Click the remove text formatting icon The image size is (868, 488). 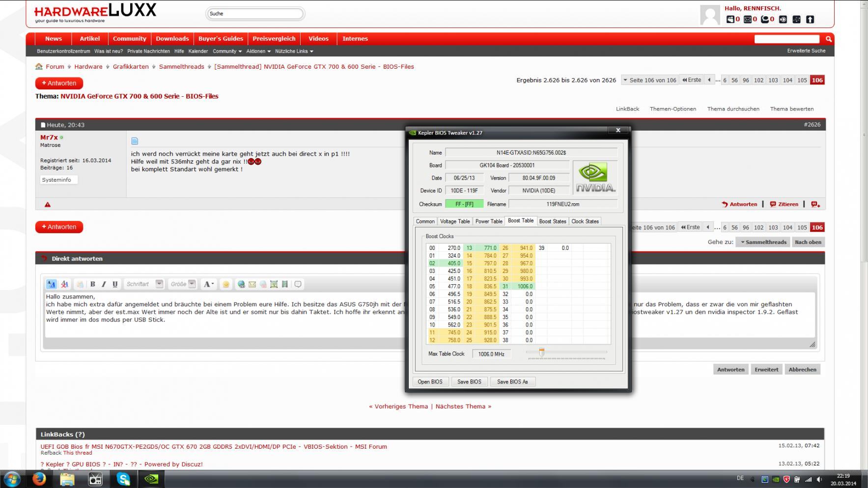coord(64,284)
